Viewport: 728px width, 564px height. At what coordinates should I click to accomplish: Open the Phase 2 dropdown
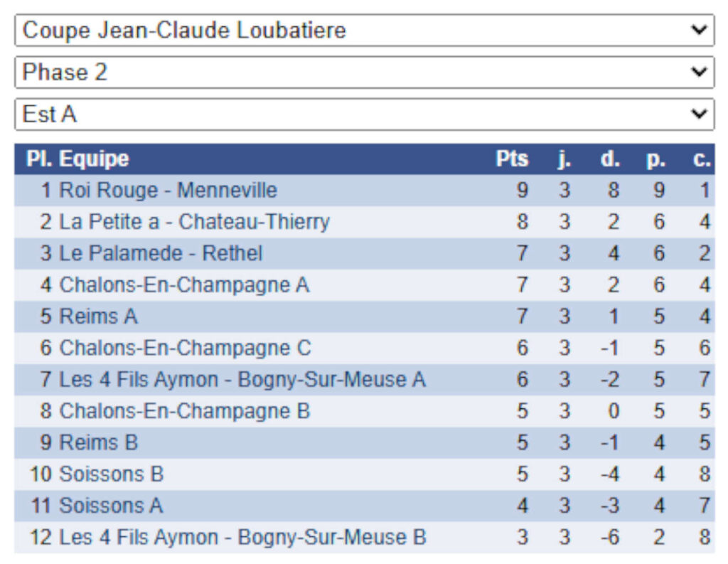pyautogui.click(x=364, y=73)
